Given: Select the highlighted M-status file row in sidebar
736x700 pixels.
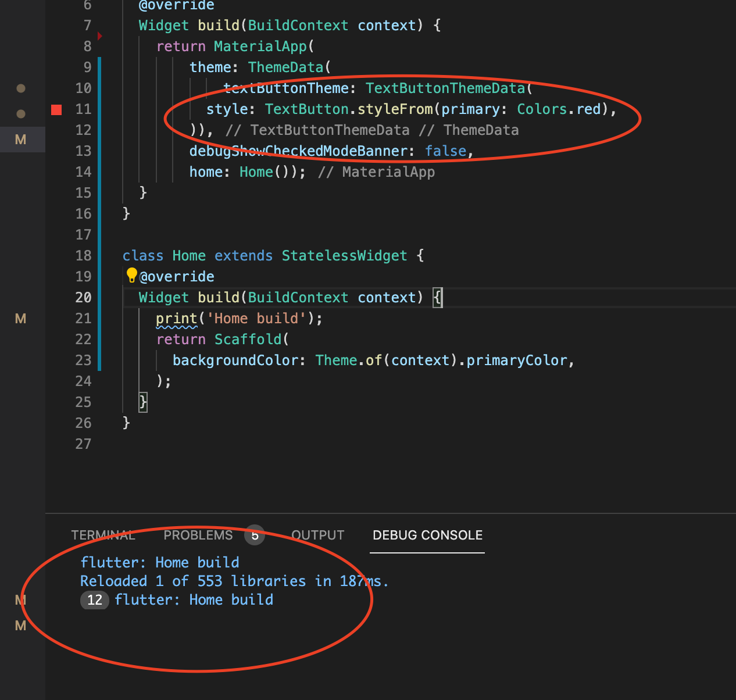Looking at the screenshot, I should coord(22,140).
